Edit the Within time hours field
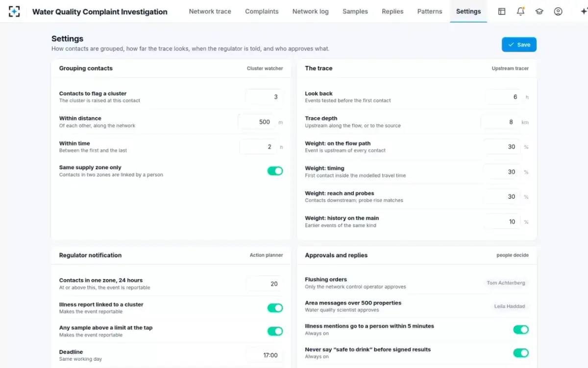The height and width of the screenshot is (368, 588). [258, 147]
